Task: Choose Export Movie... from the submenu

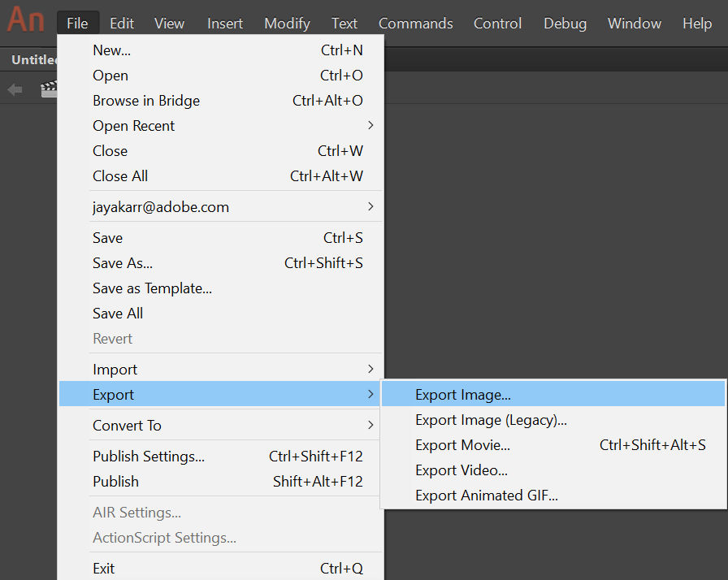Action: pos(463,445)
